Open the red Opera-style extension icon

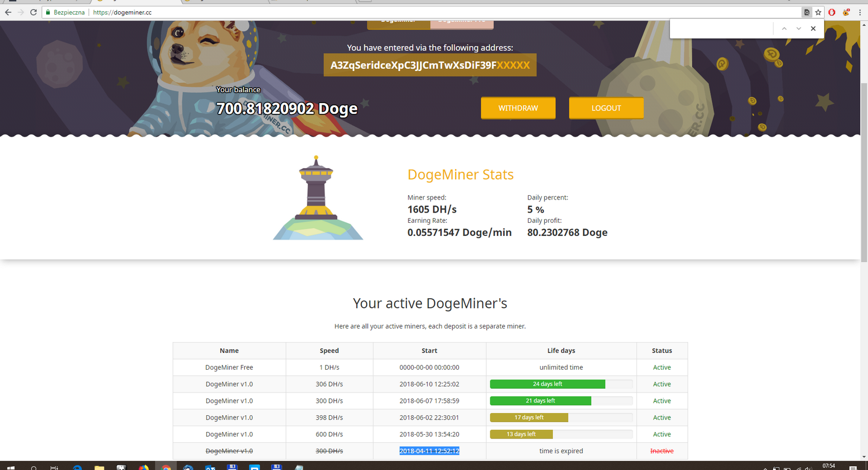[832, 12]
